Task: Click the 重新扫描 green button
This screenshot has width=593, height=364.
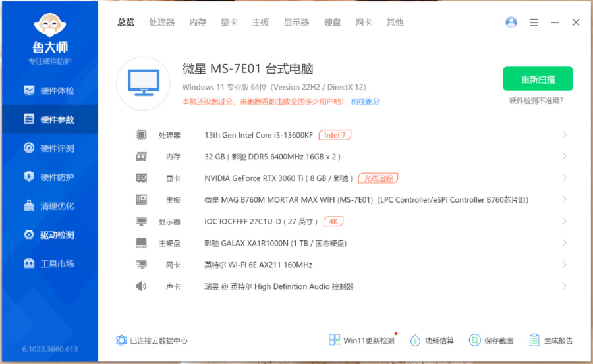Action: tap(538, 78)
